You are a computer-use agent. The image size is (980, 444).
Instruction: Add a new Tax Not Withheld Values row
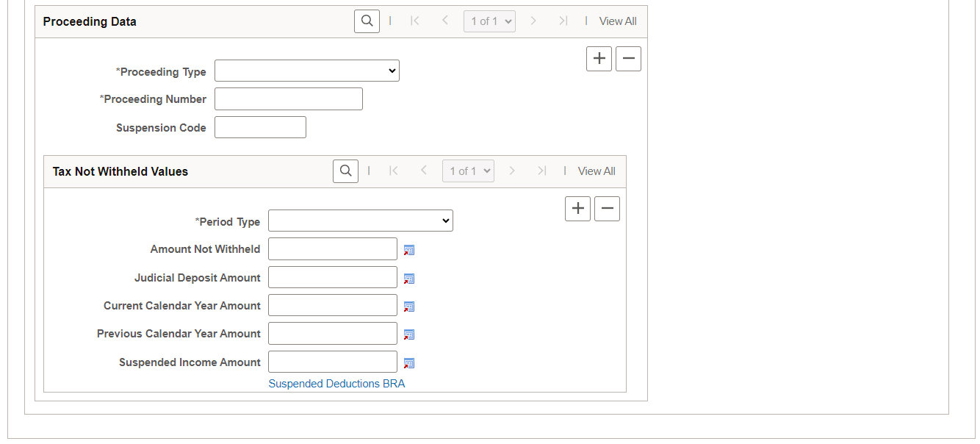pyautogui.click(x=578, y=209)
